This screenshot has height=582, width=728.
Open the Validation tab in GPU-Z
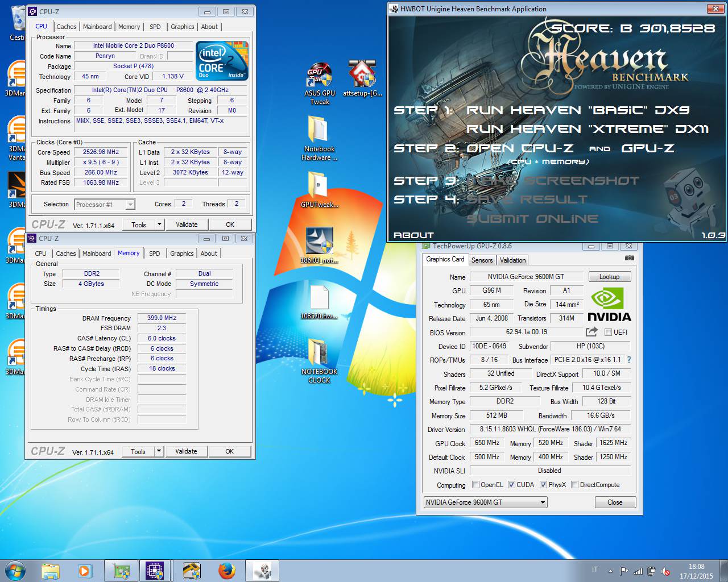(513, 260)
